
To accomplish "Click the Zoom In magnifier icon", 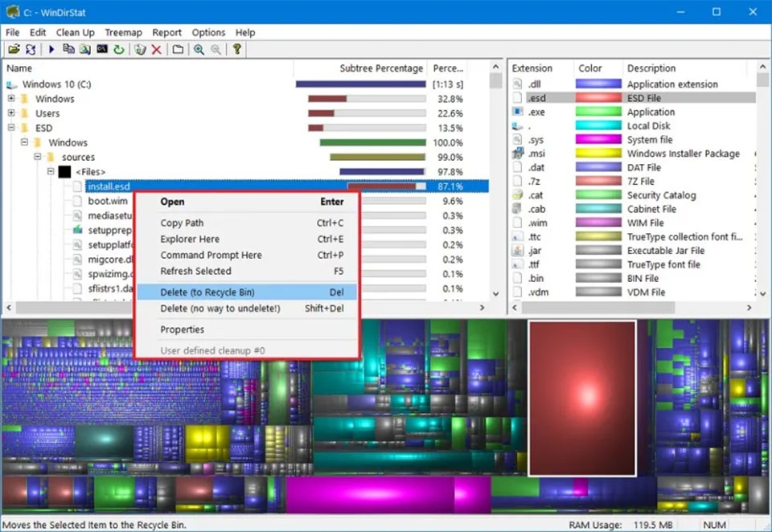I will coord(199,49).
